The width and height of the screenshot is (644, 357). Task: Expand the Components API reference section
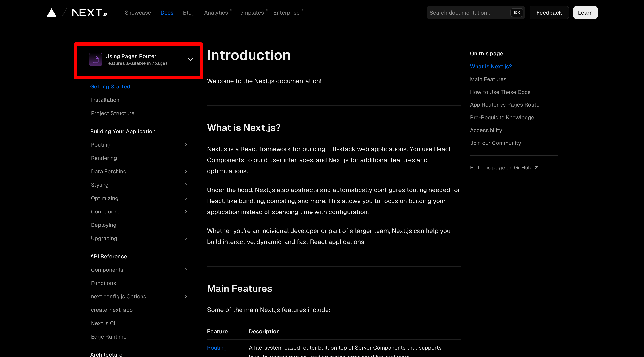185,270
